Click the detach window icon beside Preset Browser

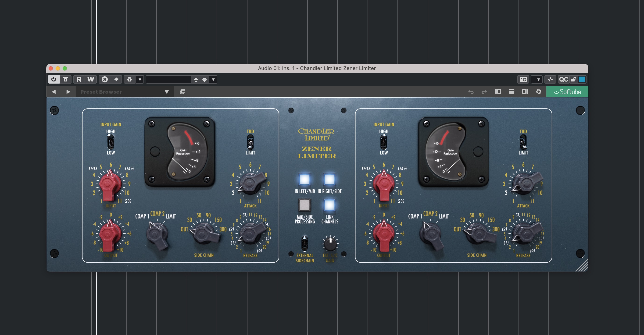point(182,92)
